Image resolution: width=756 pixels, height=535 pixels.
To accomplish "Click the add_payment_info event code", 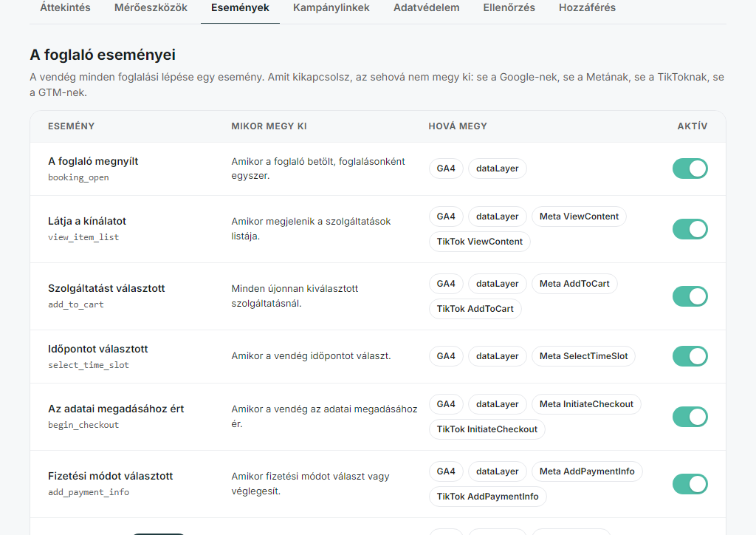I will (89, 493).
